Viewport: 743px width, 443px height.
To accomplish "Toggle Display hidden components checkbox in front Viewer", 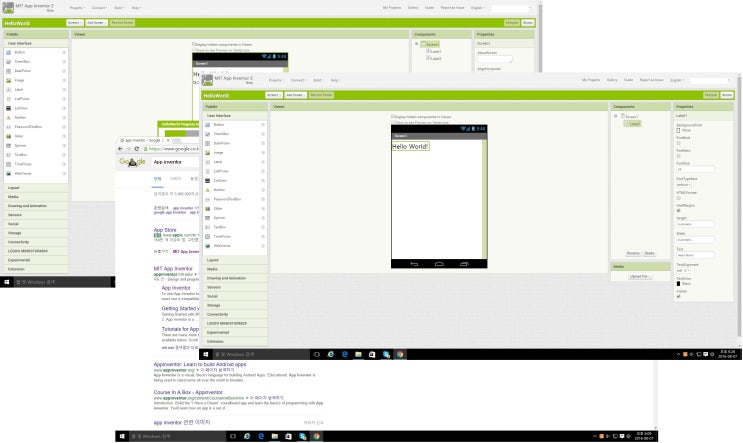I will (x=393, y=116).
